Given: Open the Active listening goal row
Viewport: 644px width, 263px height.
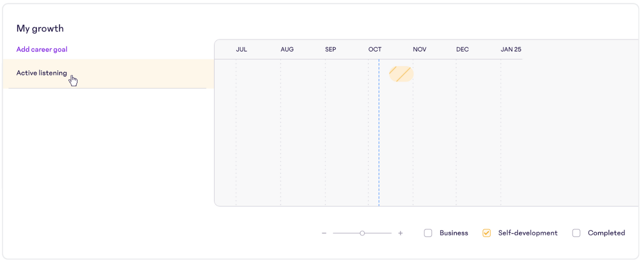Looking at the screenshot, I should [108, 74].
